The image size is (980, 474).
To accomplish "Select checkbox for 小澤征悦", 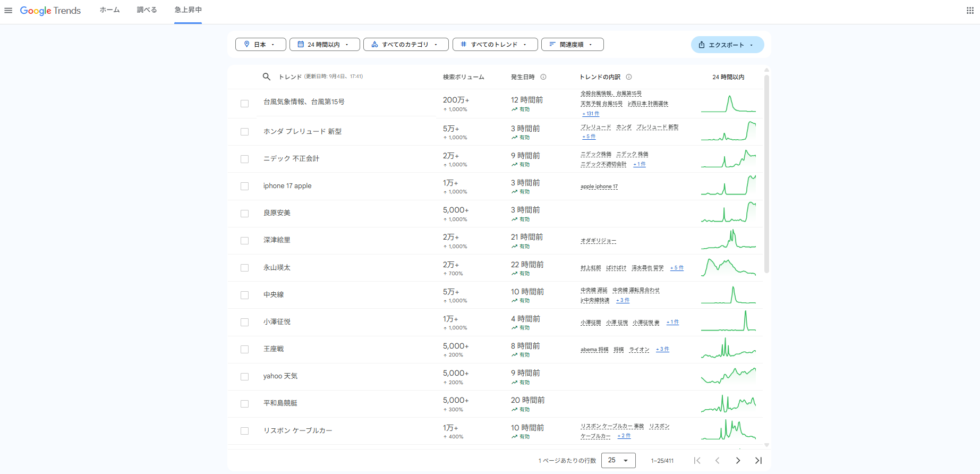I will [244, 322].
